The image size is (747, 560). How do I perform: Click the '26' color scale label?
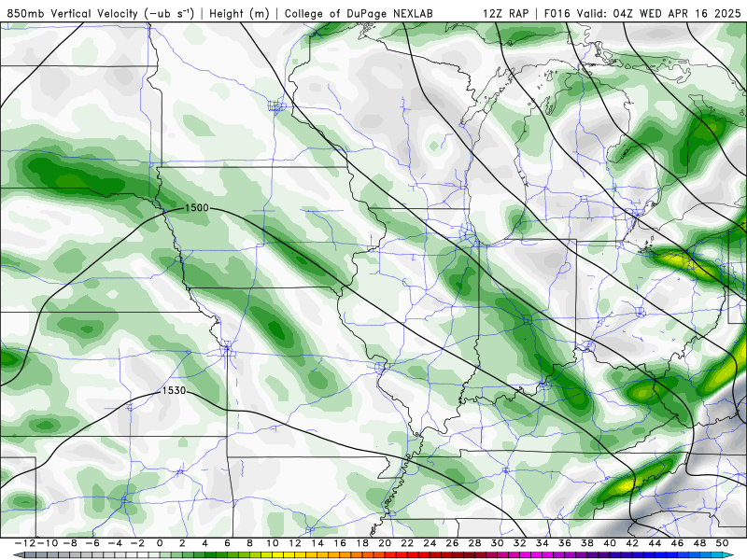[452, 543]
